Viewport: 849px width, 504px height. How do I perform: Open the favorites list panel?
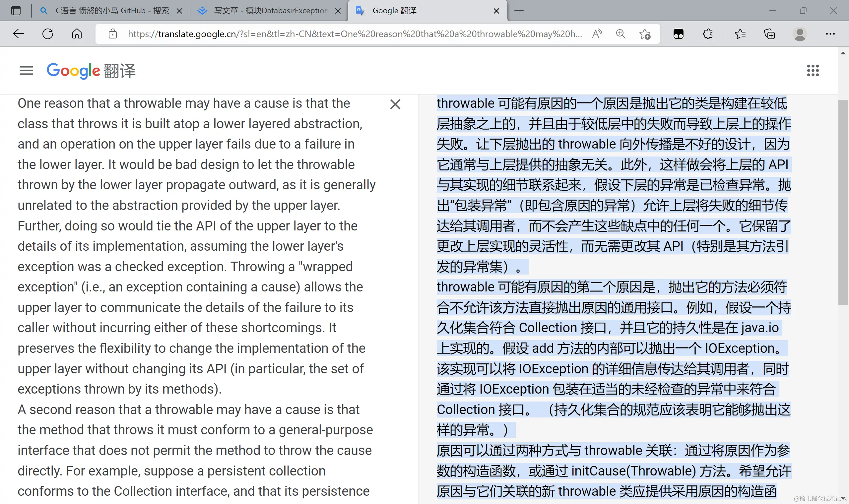click(x=740, y=34)
